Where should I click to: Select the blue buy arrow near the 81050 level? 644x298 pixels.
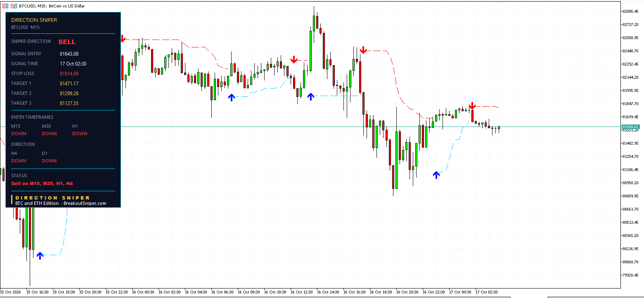tap(436, 175)
